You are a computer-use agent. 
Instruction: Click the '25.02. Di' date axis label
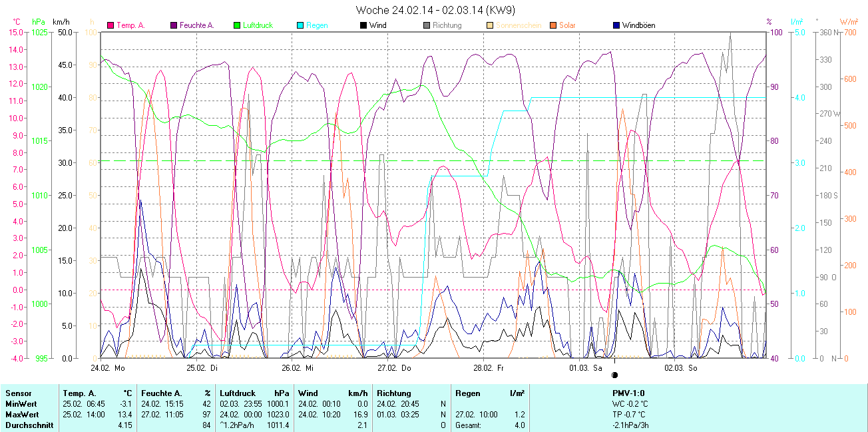[x=202, y=367]
